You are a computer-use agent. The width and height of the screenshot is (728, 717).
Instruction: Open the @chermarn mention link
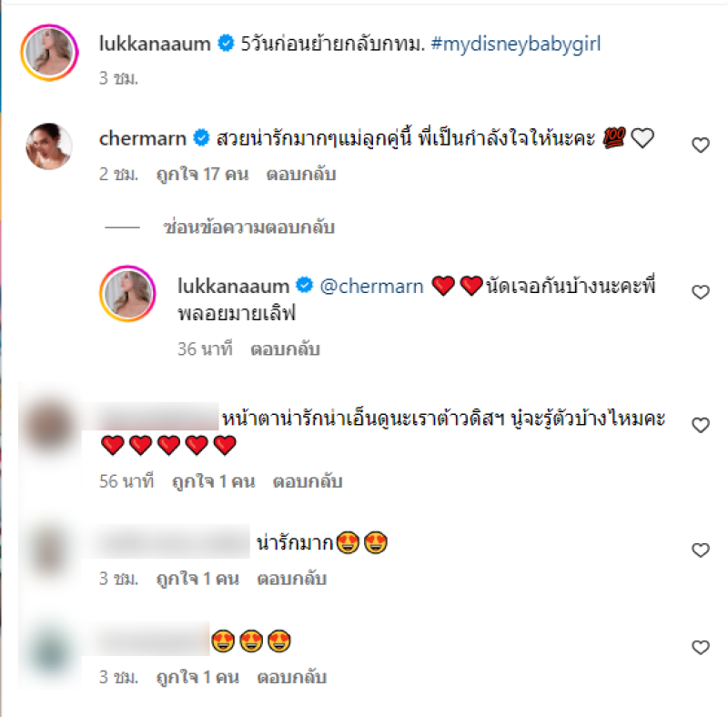pyautogui.click(x=372, y=286)
